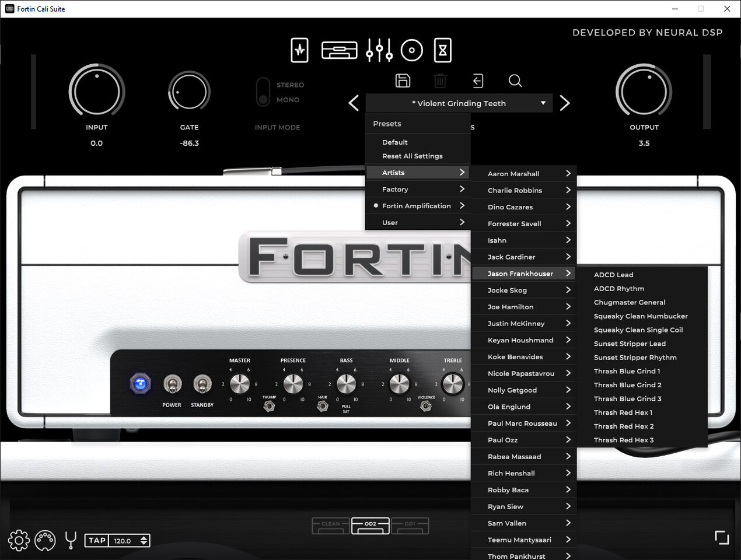Click the tempo stepper arrows
Screen dimensions: 741x560
[144, 541]
